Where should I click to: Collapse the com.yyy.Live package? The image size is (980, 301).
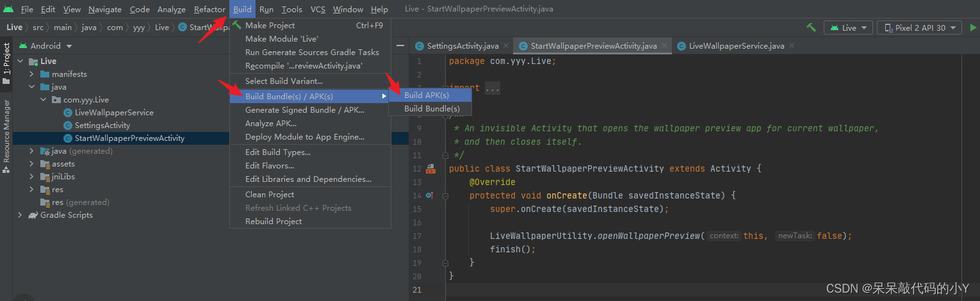pyautogui.click(x=43, y=99)
